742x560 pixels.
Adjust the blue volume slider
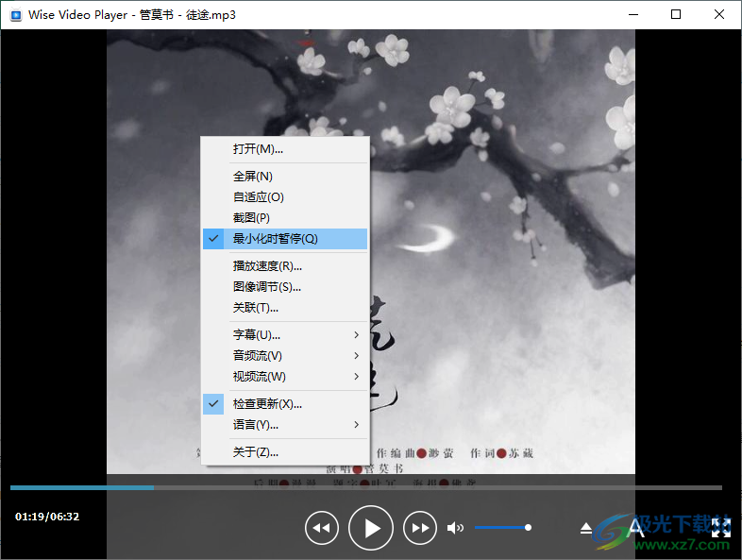[x=503, y=527]
